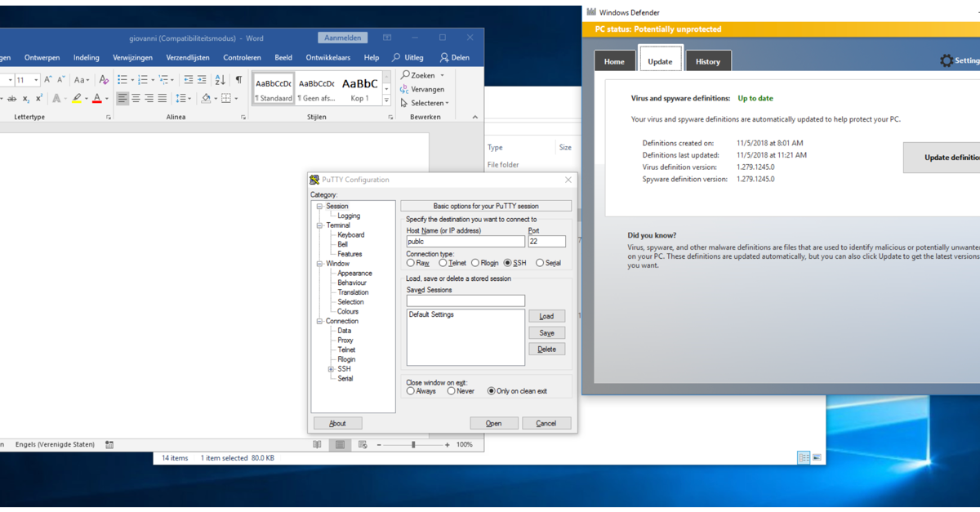Viewport: 980px width, 512px height.
Task: Grow the font size in Word
Action: click(48, 80)
